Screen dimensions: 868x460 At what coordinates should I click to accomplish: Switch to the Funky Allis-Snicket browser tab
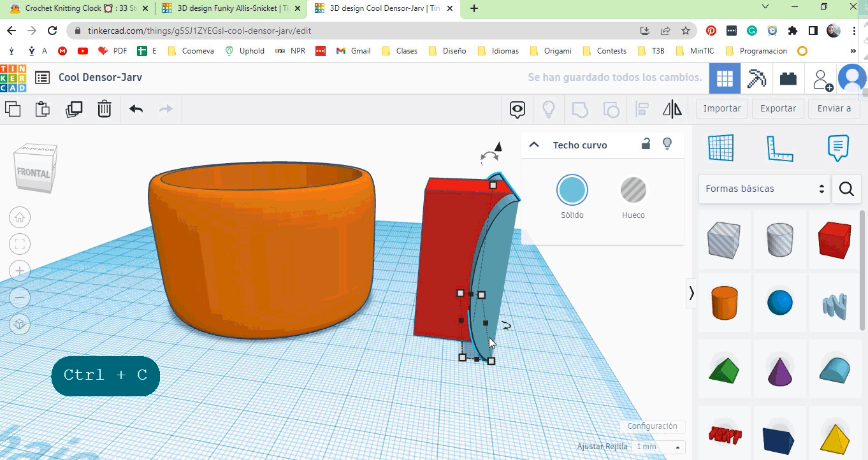pyautogui.click(x=229, y=9)
